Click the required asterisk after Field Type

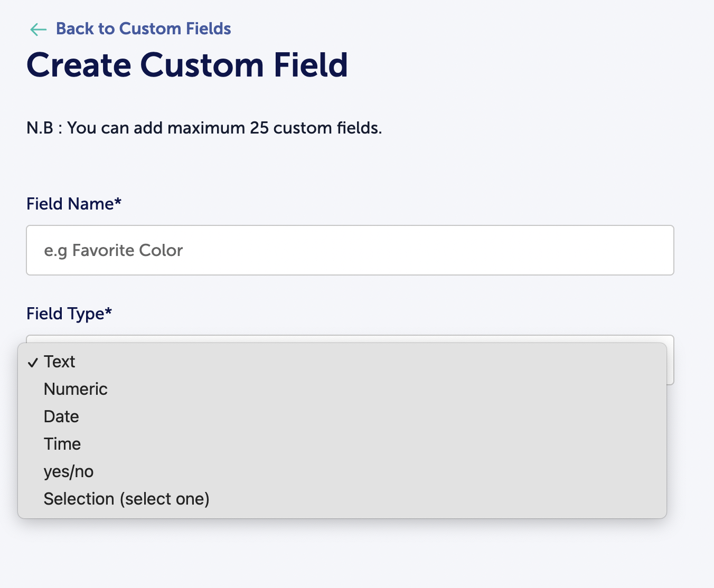click(x=108, y=311)
